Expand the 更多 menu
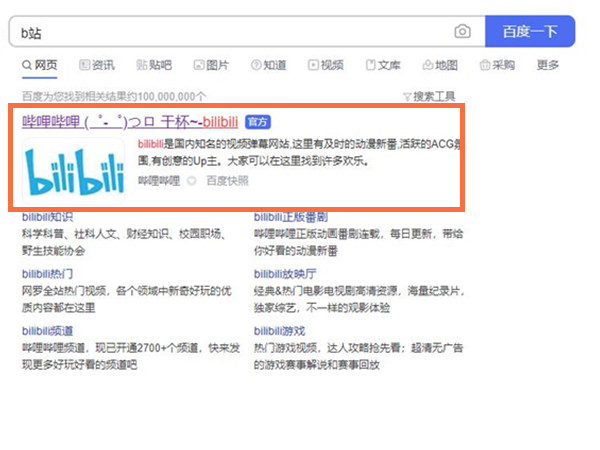Viewport: 600px width, 450px height. (548, 65)
